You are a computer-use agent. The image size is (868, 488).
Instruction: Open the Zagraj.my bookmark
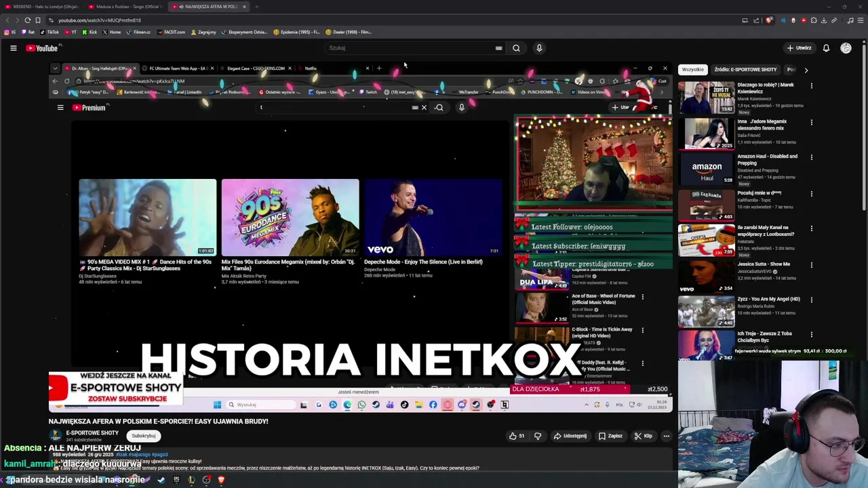click(203, 32)
